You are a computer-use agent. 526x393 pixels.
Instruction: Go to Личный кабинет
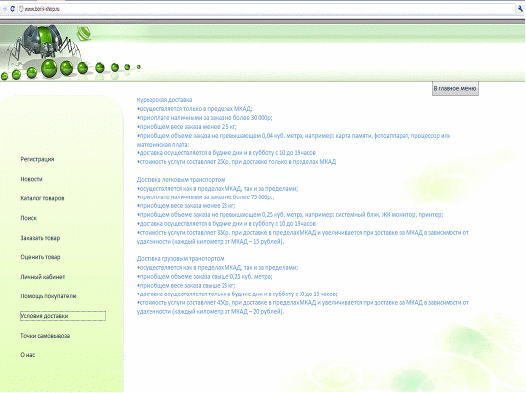(x=43, y=277)
